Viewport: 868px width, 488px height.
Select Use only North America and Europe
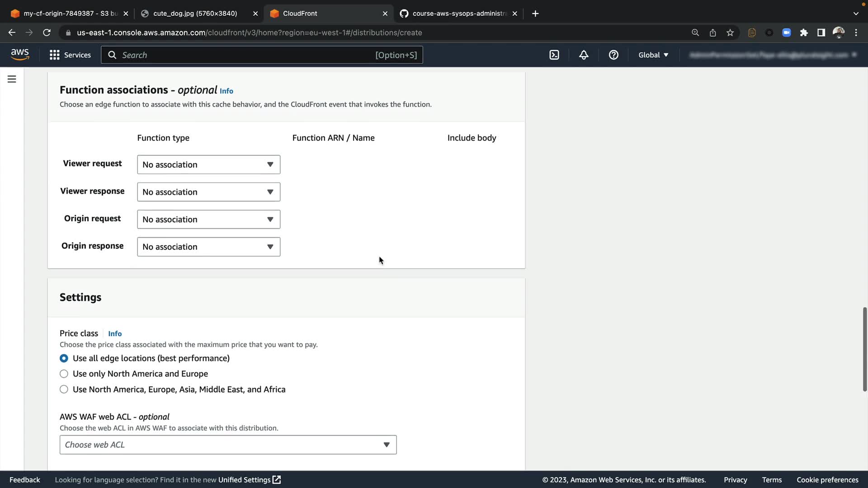[64, 374]
